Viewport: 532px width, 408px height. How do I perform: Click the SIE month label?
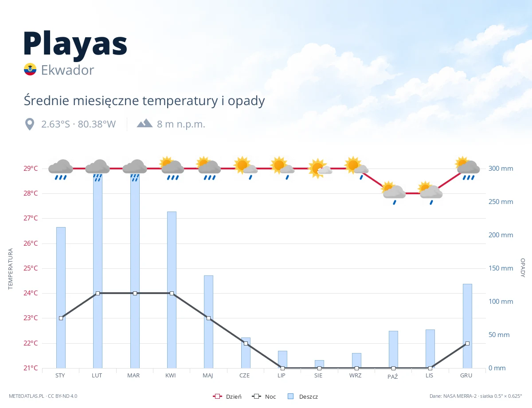tap(318, 375)
